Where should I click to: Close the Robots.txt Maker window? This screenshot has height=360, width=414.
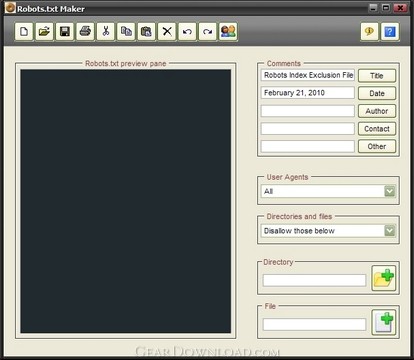tap(400, 8)
